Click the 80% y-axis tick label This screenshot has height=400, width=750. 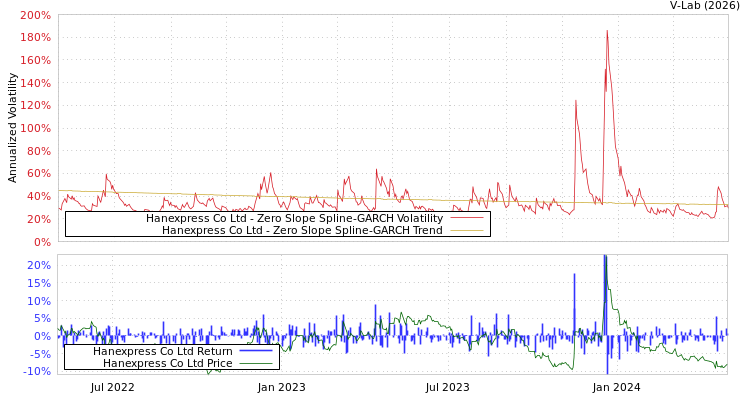point(38,151)
